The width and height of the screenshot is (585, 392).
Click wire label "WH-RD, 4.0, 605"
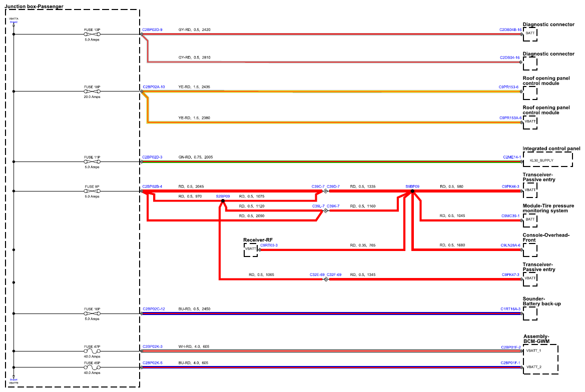pyautogui.click(x=194, y=346)
